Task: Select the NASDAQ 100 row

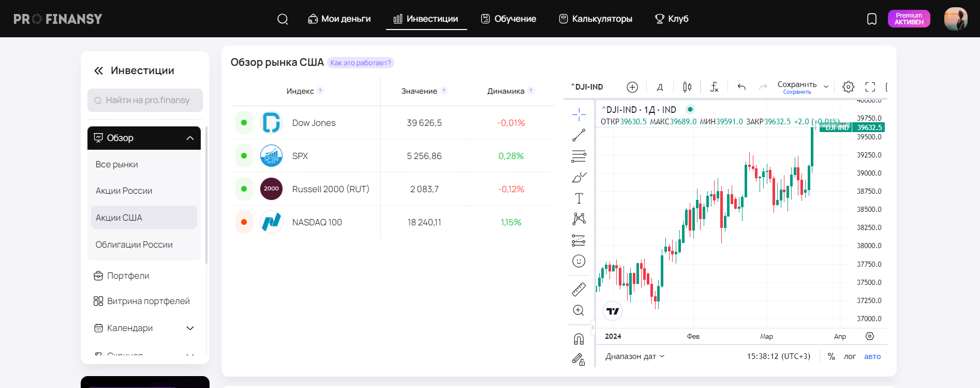Action: 393,222
